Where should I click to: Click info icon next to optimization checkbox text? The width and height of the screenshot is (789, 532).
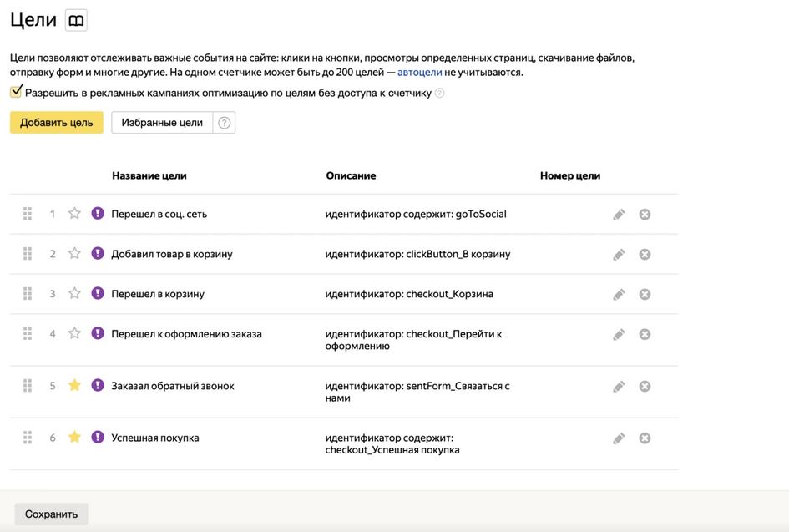[440, 94]
